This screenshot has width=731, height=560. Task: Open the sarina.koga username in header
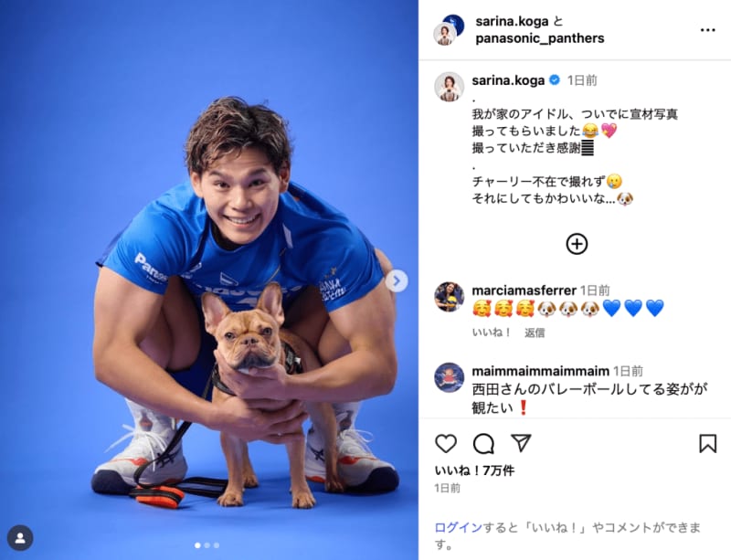512,21
